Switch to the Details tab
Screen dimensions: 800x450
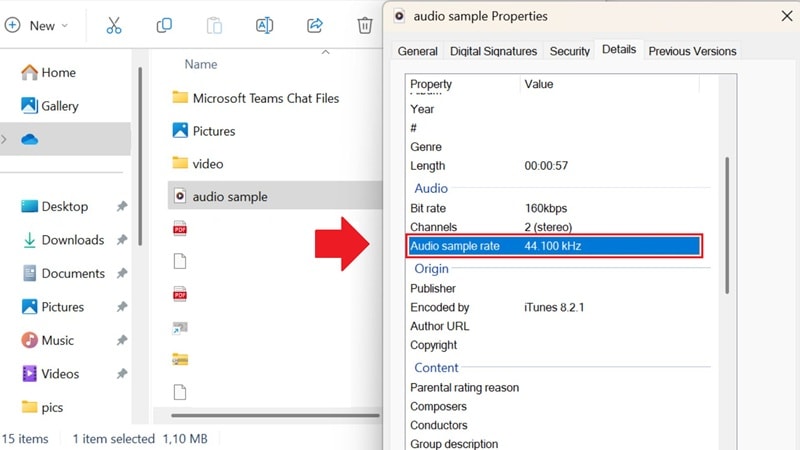point(619,49)
